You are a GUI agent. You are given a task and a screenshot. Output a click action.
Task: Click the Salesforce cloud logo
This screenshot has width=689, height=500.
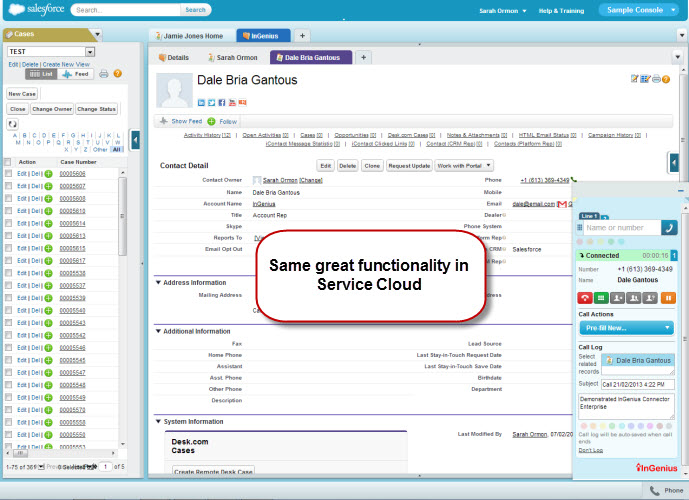[17, 9]
